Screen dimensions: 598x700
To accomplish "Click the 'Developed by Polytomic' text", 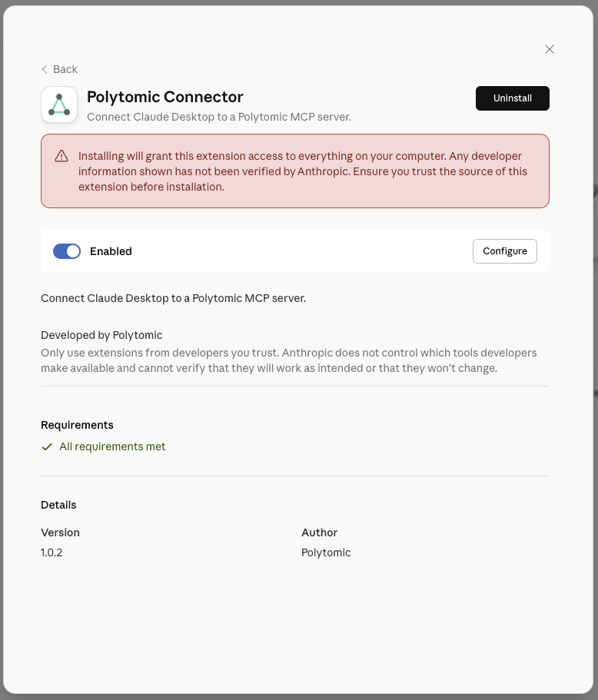I will pos(101,335).
